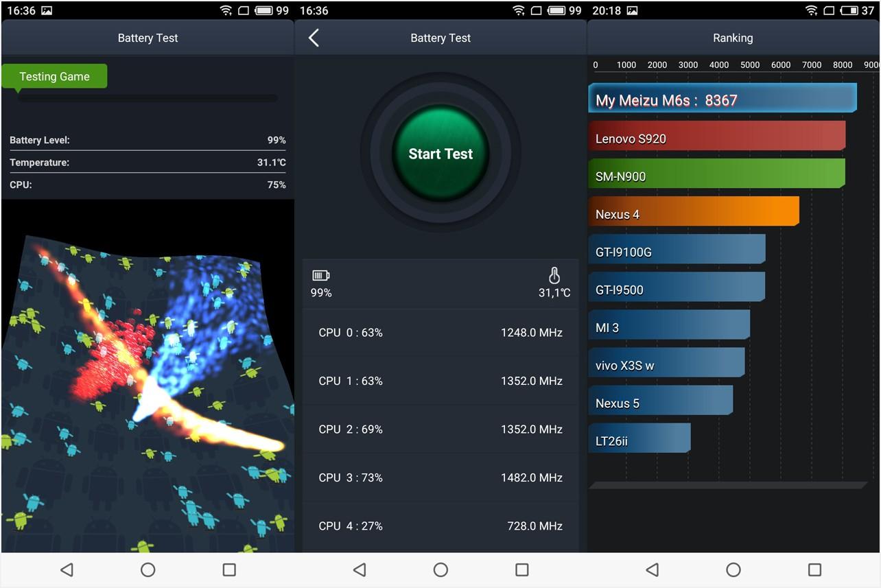
Task: Tap the back arrow in Battery Test header
Action: click(x=314, y=38)
